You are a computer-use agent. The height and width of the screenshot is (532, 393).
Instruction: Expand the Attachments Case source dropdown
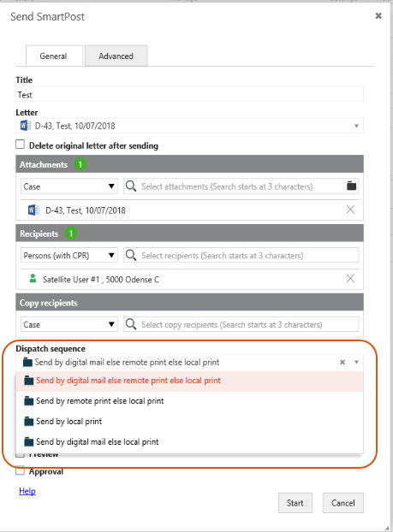pos(69,186)
